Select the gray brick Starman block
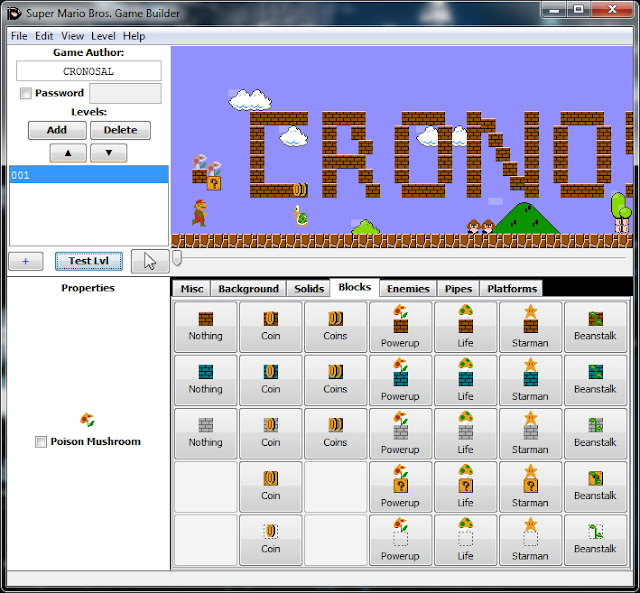Image resolution: width=640 pixels, height=593 pixels. pos(530,433)
